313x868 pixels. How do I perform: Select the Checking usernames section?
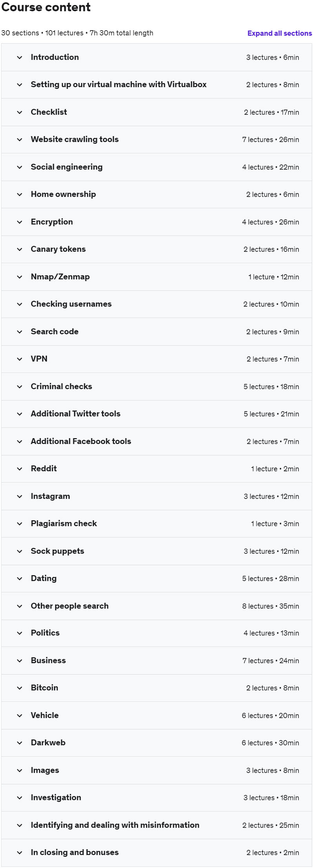click(x=156, y=304)
